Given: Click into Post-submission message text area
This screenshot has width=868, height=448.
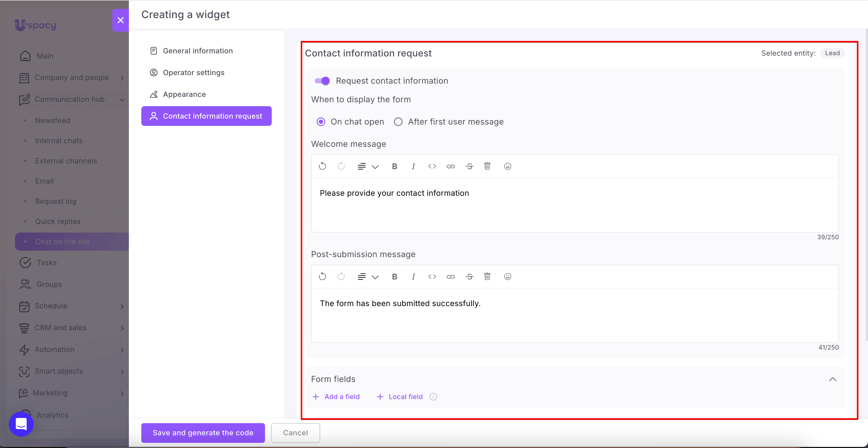Looking at the screenshot, I should coord(575,315).
